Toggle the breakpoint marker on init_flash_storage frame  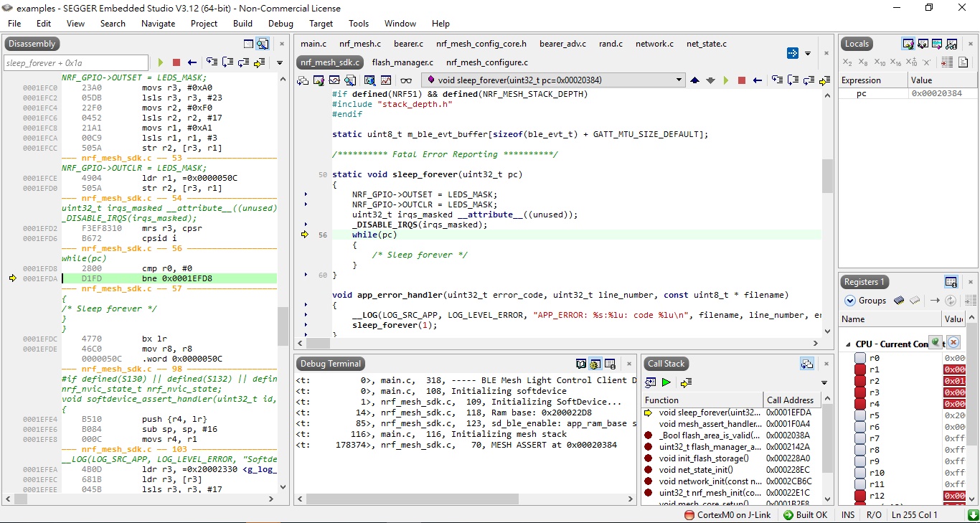tap(649, 458)
